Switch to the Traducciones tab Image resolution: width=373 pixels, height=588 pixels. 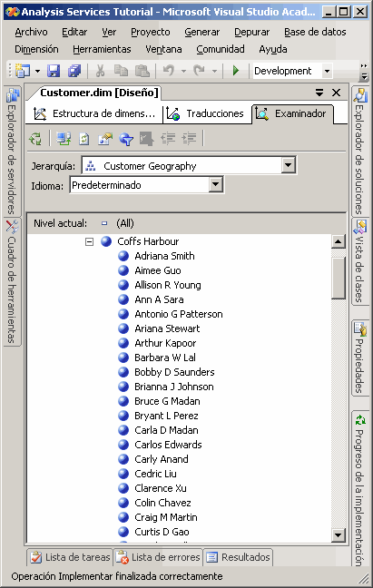207,113
